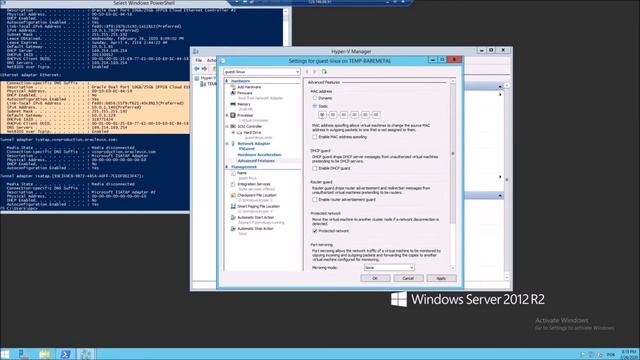Collapse lower Actions section in Hyper-V Manager
The height and width of the screenshot is (360, 640).
point(500,196)
